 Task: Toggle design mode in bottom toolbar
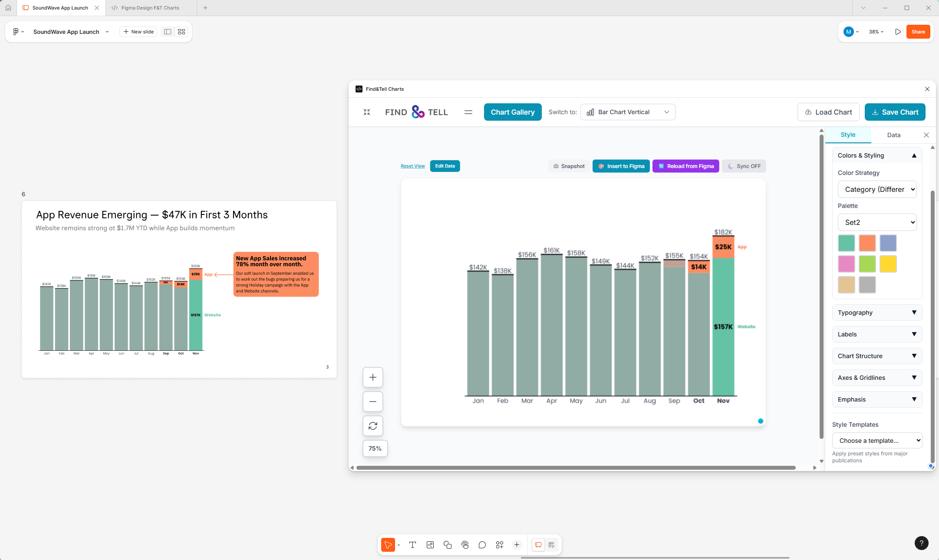[551, 545]
